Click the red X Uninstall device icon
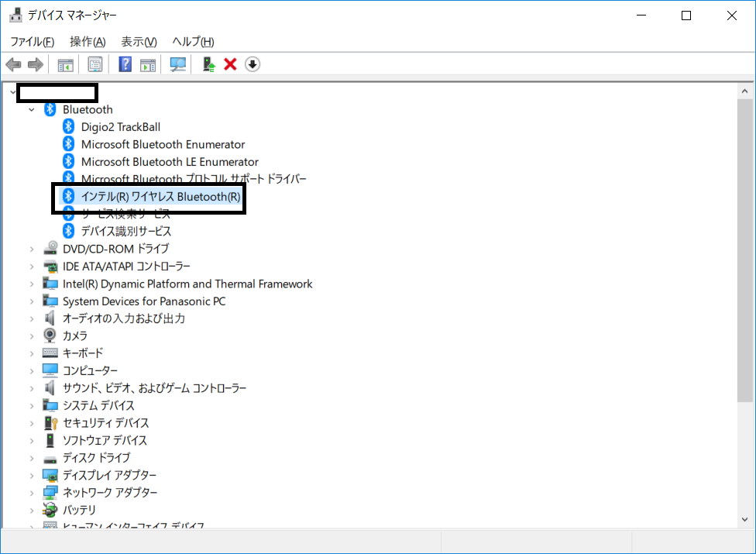This screenshot has height=554, width=756. (231, 64)
